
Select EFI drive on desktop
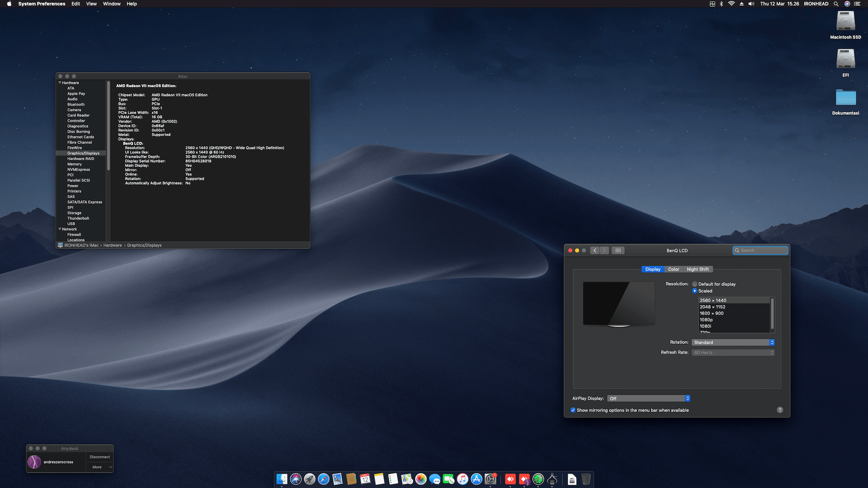click(x=845, y=63)
